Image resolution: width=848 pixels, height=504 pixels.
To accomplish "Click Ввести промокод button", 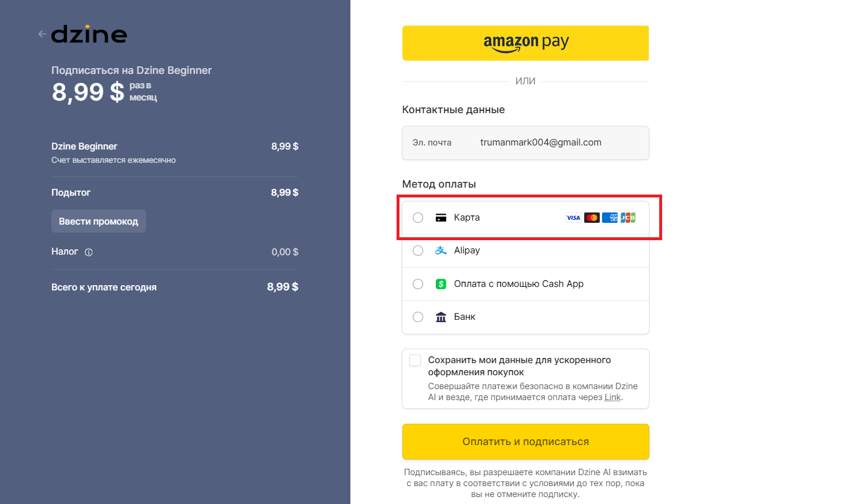I will (x=99, y=222).
